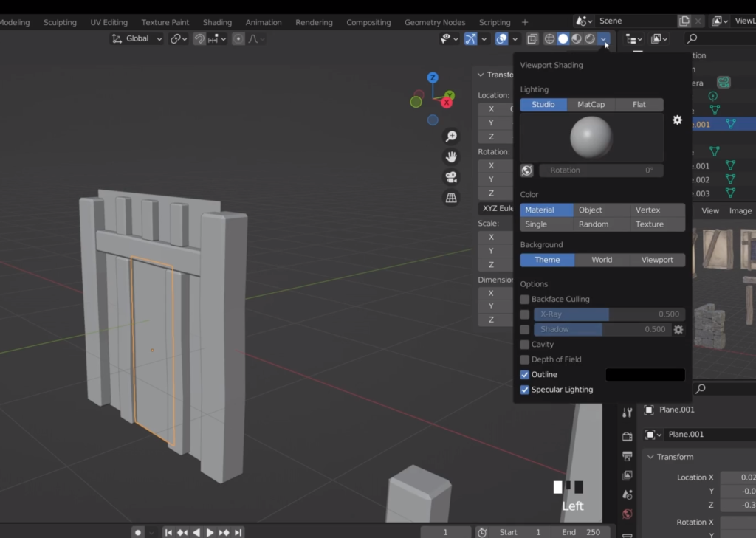Switch to UV Editing workspace tab
This screenshot has height=538, width=756.
click(109, 22)
